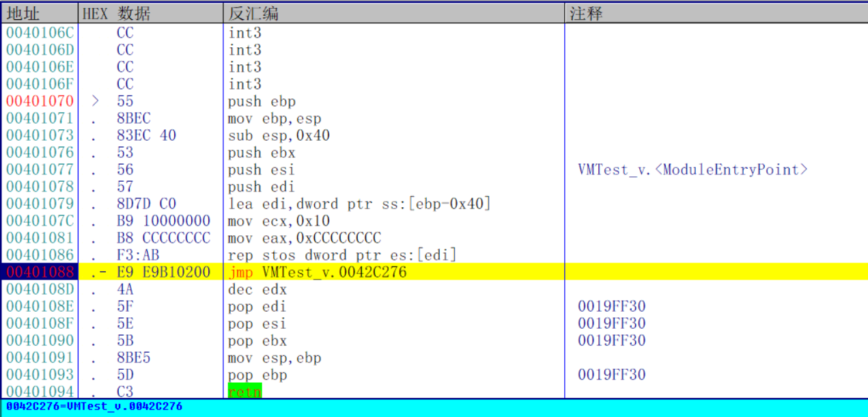Click the red address 00401070
The image size is (868, 417).
click(x=40, y=101)
